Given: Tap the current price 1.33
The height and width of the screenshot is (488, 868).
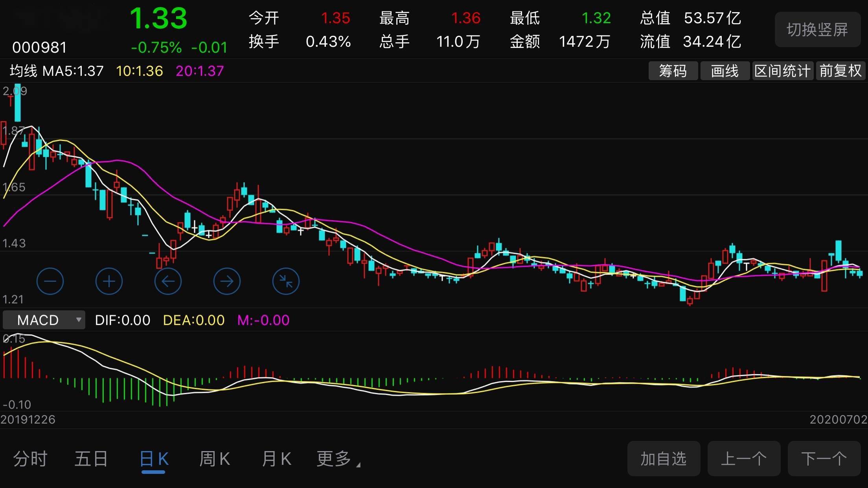Looking at the screenshot, I should click(x=158, y=18).
